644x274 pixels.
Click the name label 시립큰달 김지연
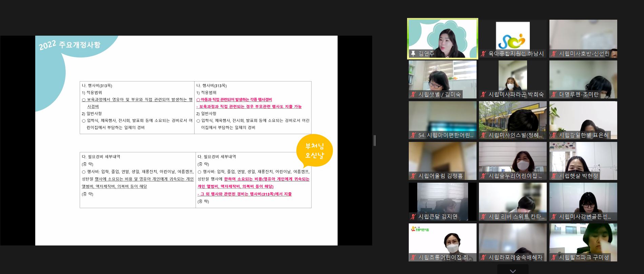point(438,217)
